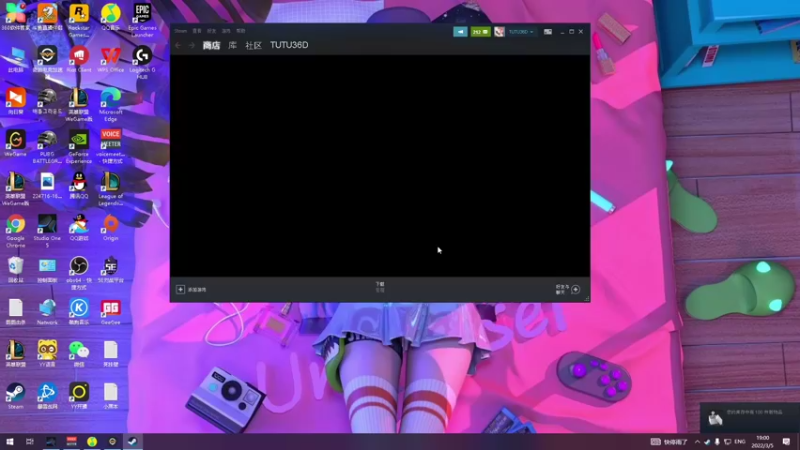Open Microsoft Edge desktop icon

[111, 105]
